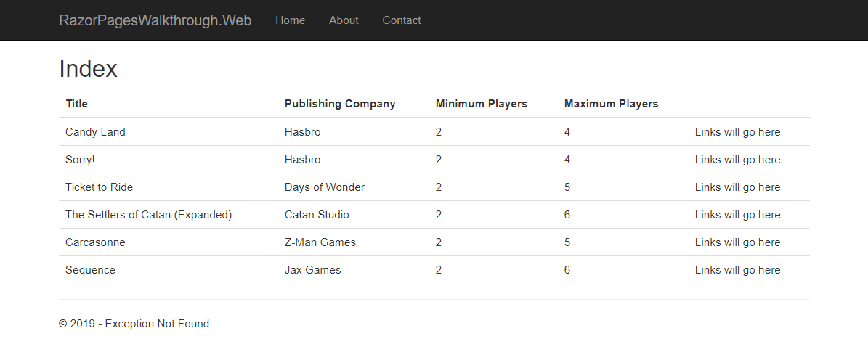Click the Jax Games publisher cell
This screenshot has width=868, height=360.
click(313, 271)
